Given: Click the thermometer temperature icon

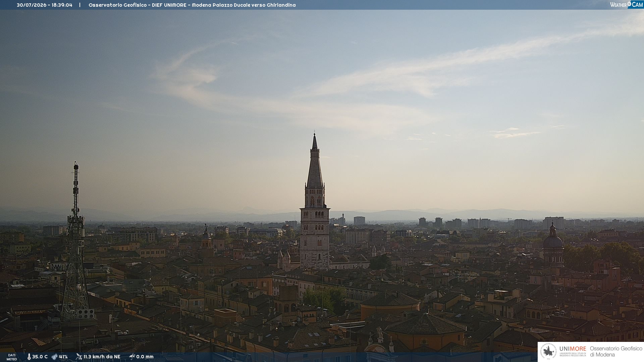Looking at the screenshot, I should (x=29, y=357).
